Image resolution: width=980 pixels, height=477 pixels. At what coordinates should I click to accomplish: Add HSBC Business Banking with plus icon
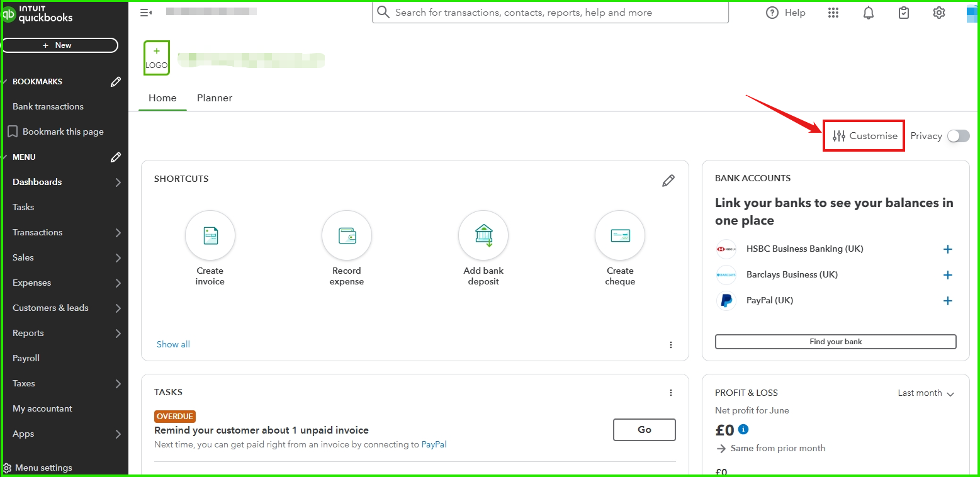(x=948, y=249)
